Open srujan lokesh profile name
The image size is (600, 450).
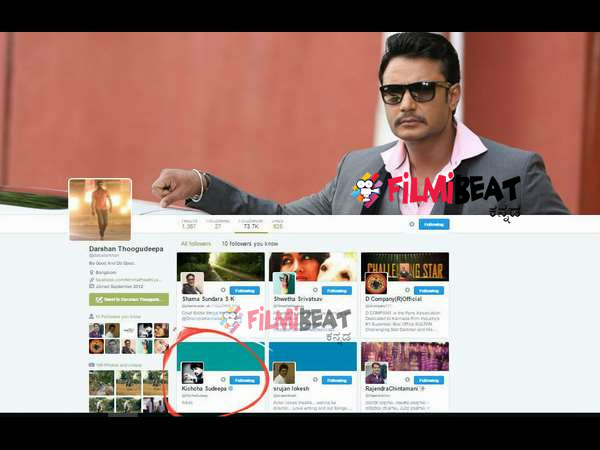point(291,388)
